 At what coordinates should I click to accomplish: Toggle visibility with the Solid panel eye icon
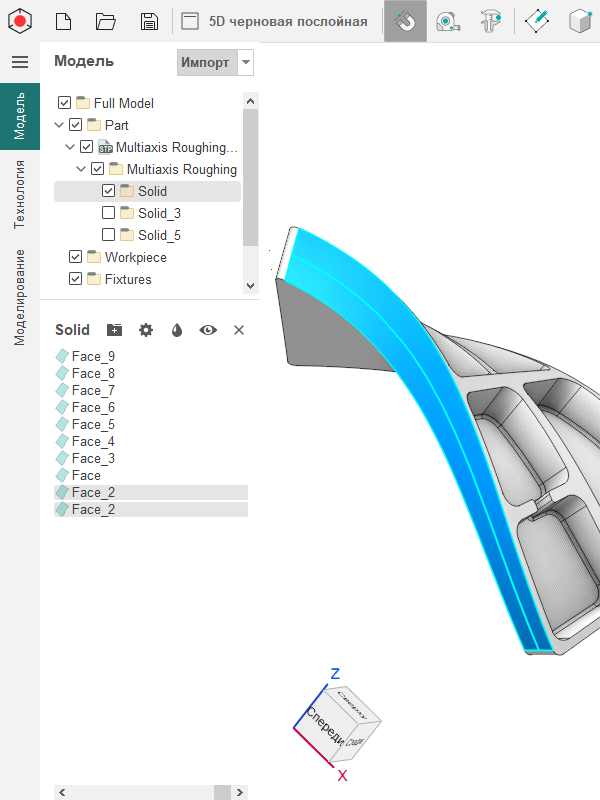(x=208, y=330)
